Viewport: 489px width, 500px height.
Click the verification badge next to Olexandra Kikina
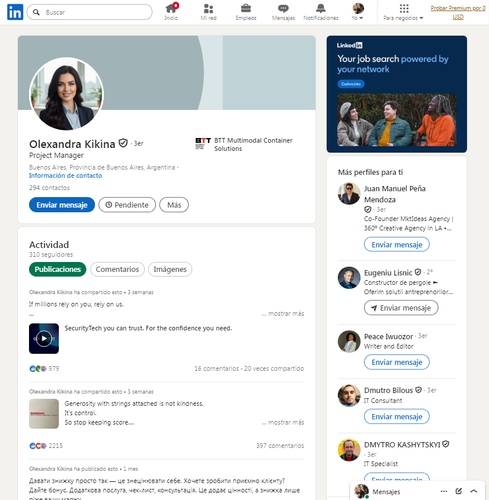coord(123,143)
